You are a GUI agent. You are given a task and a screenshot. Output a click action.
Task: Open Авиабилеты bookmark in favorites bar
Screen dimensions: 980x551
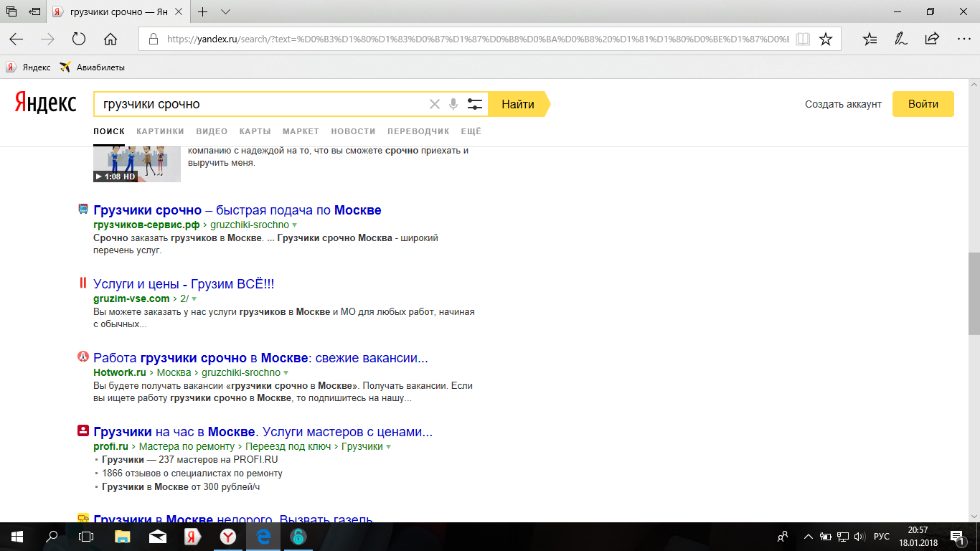93,67
